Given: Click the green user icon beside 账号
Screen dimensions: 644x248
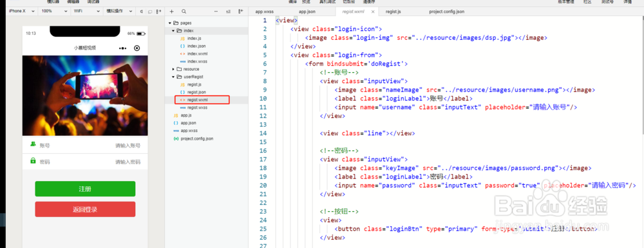Looking at the screenshot, I should tap(33, 144).
